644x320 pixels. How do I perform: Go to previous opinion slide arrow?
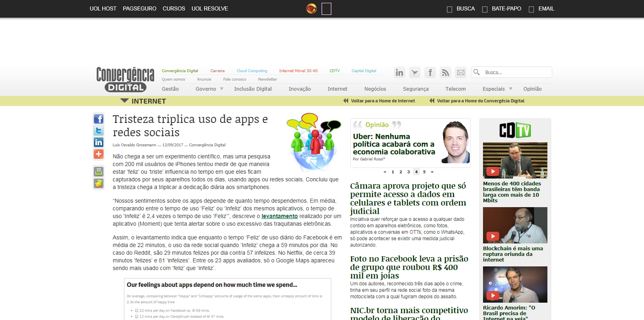coord(385,172)
